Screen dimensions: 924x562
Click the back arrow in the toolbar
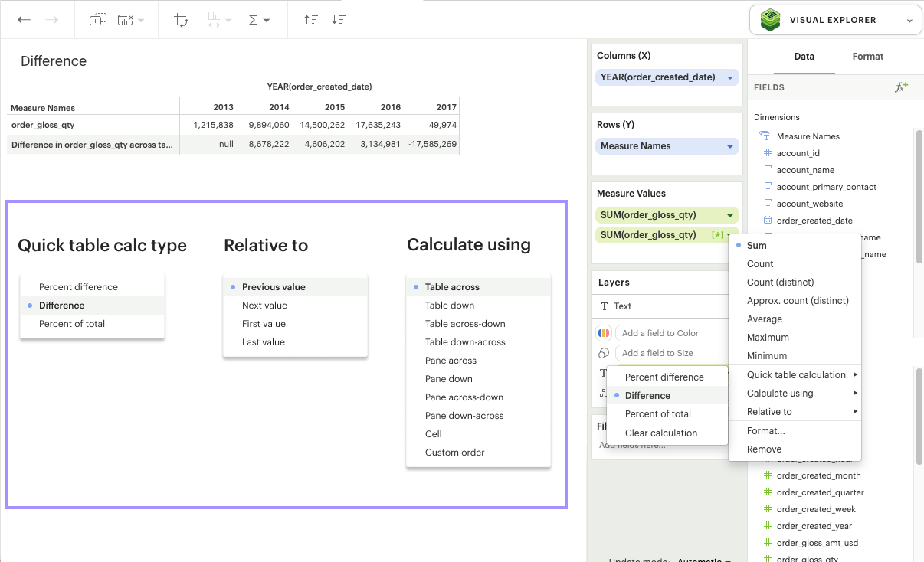click(25, 20)
